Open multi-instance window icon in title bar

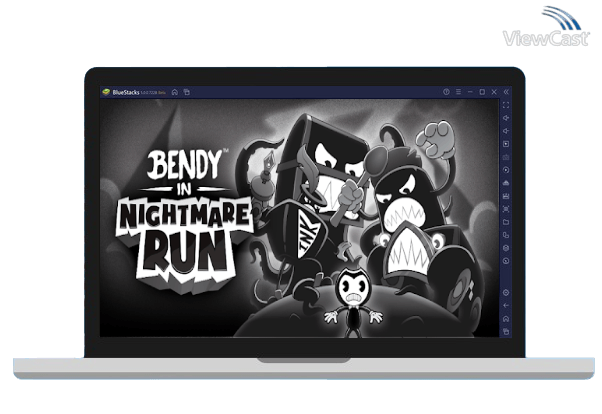pyautogui.click(x=187, y=92)
